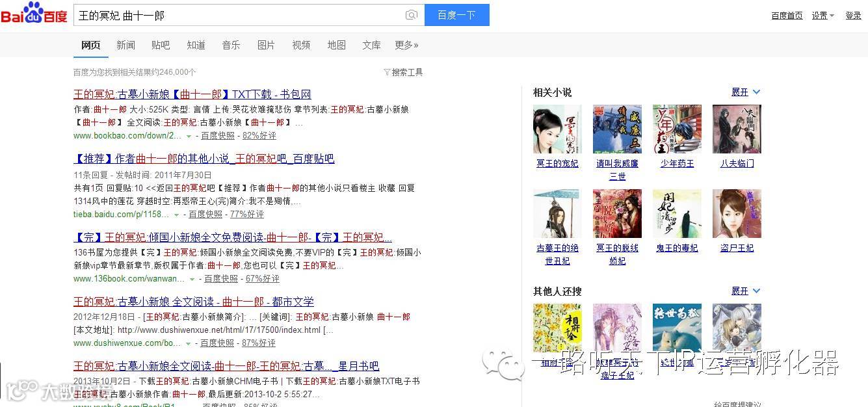
Task: Click the 登录 login link
Action: [853, 16]
